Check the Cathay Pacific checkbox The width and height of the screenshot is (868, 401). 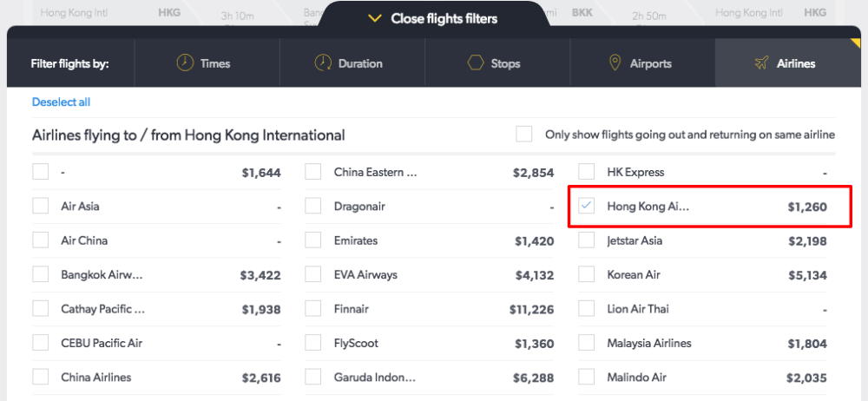[41, 309]
